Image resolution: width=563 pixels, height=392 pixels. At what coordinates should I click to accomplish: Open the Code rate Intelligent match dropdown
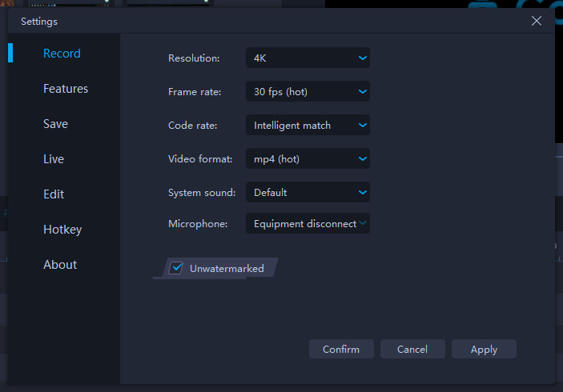pyautogui.click(x=308, y=125)
